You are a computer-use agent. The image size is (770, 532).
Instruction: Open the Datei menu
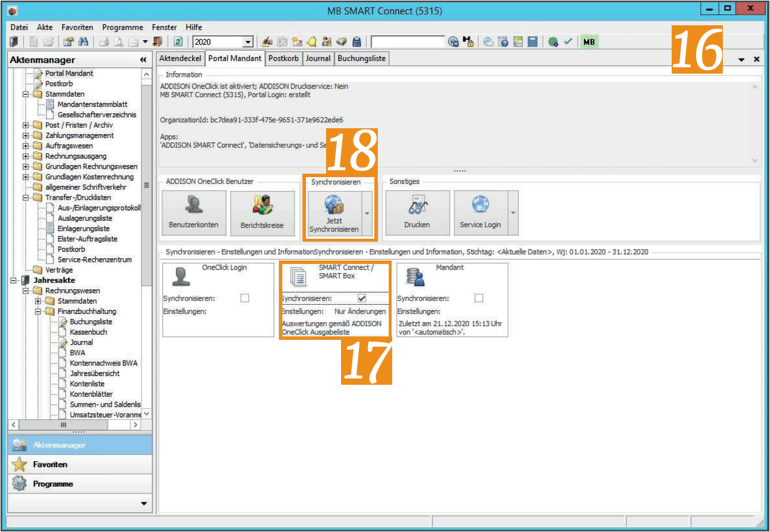click(19, 27)
